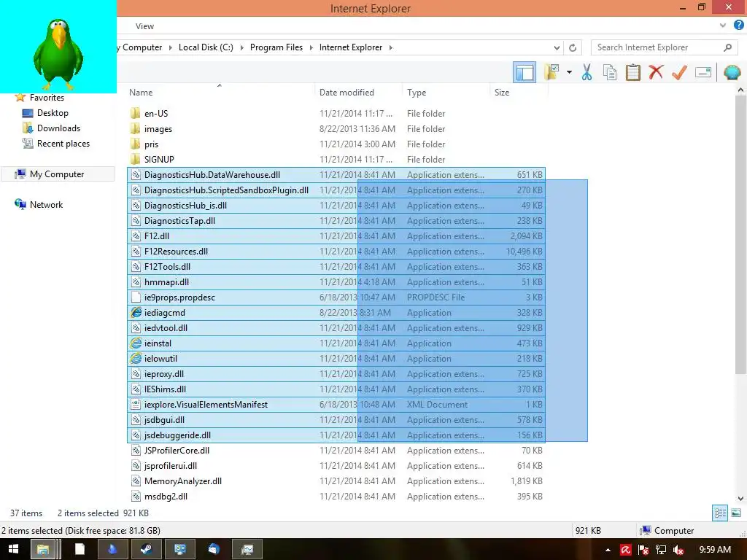Click the red antivirus tray icon
Screen dimensions: 747x560
point(625,550)
